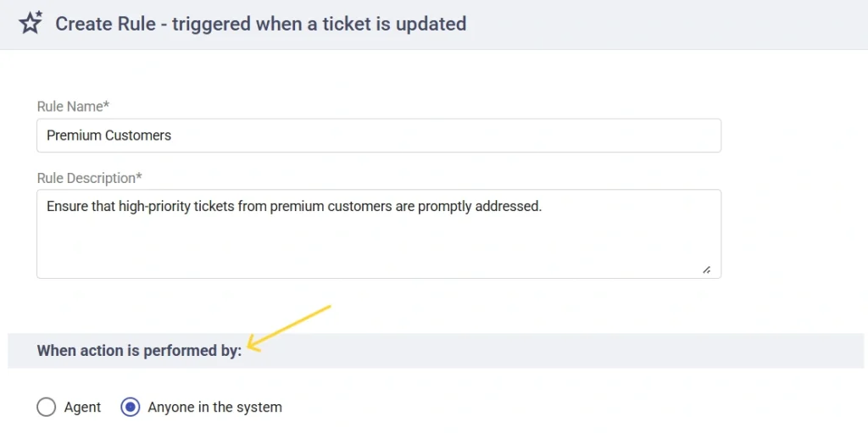The width and height of the screenshot is (868, 433).
Task: Select the Anyone in the system radio button
Action: click(x=131, y=408)
